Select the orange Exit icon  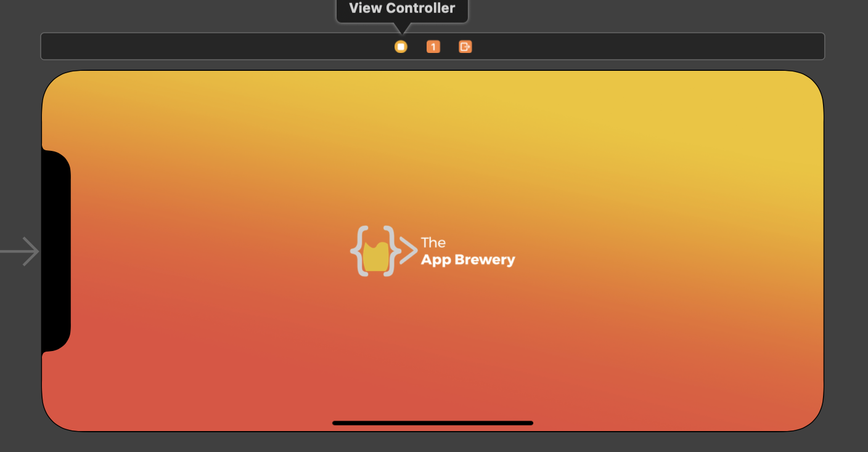pyautogui.click(x=465, y=47)
